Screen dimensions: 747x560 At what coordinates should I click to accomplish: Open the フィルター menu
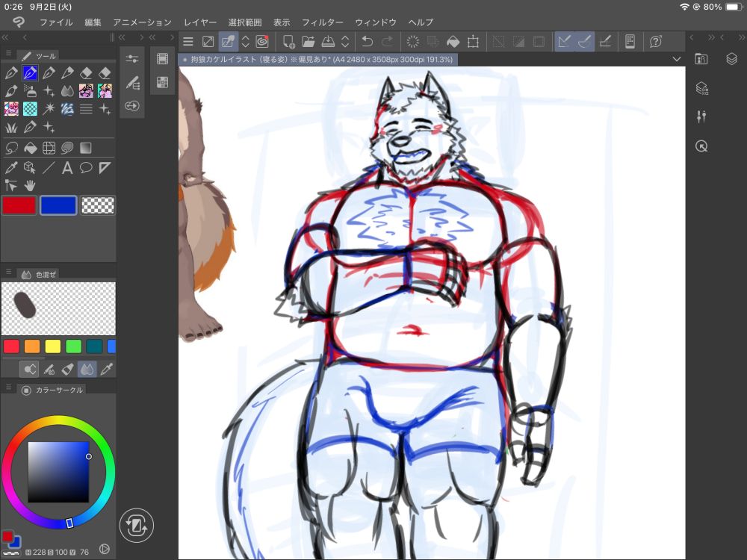322,22
